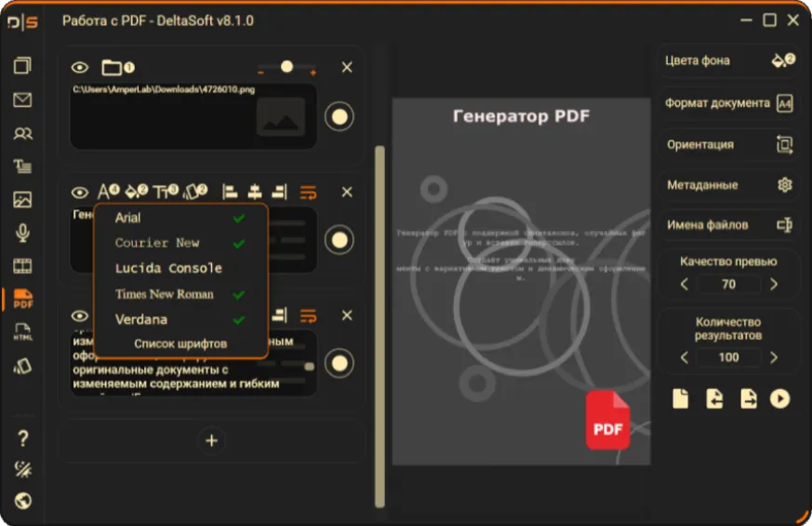Viewport: 812px width, 526px height.
Task: Open text color fill bucket icon
Action: (x=137, y=192)
